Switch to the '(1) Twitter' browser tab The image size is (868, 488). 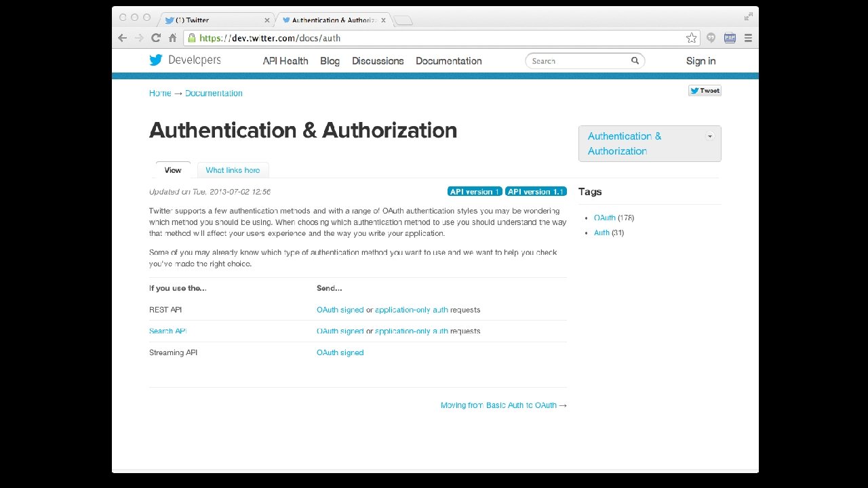point(216,20)
